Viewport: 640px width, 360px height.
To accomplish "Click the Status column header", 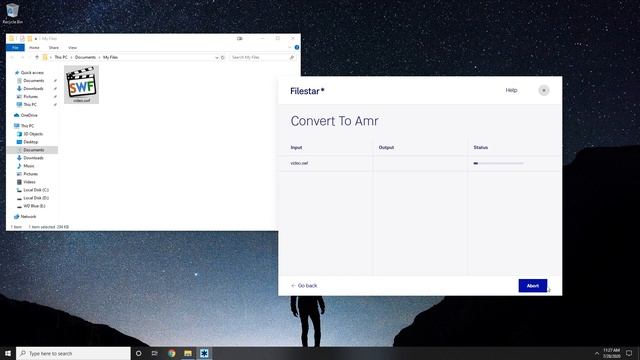I will click(x=480, y=147).
